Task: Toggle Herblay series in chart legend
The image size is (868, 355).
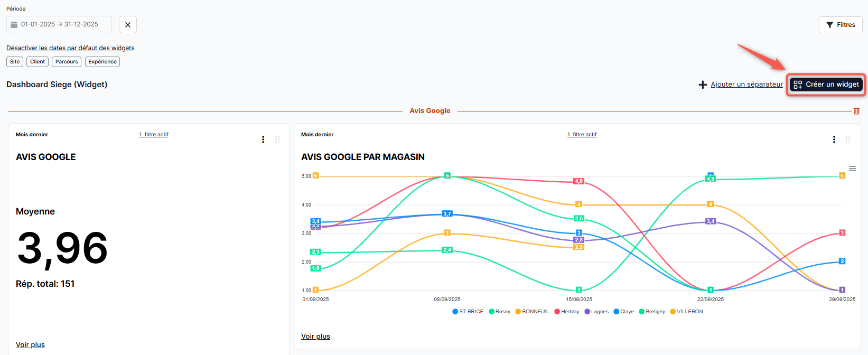Action: point(567,312)
